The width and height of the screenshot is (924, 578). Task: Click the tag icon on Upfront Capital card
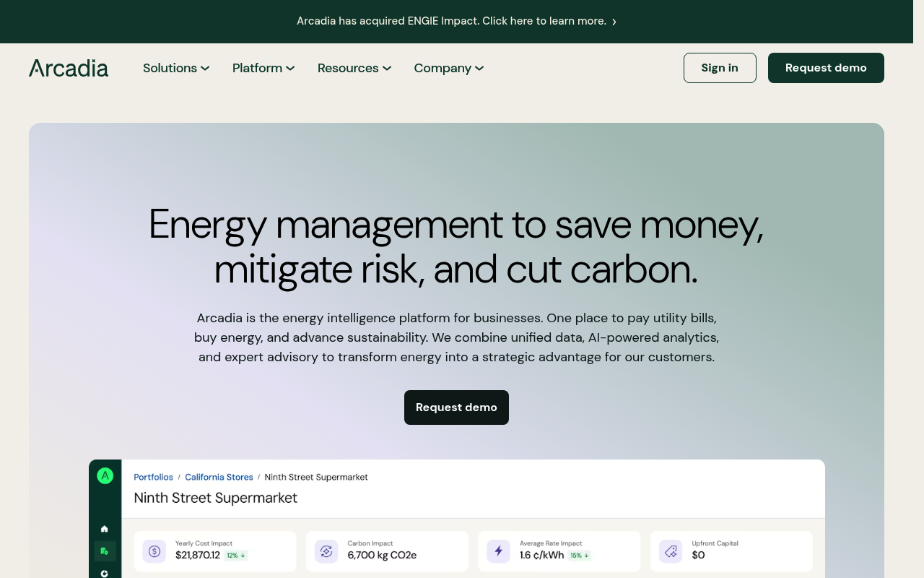671,552
